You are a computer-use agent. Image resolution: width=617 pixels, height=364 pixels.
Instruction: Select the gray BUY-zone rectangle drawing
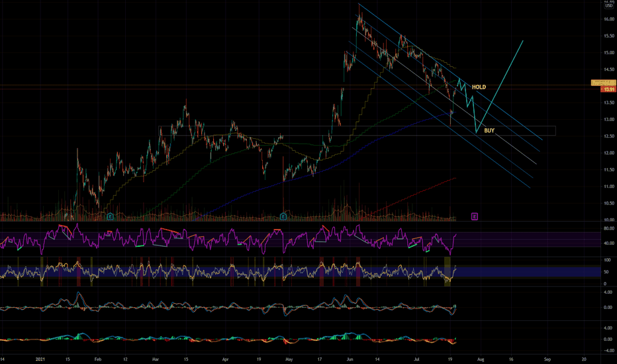pos(357,130)
